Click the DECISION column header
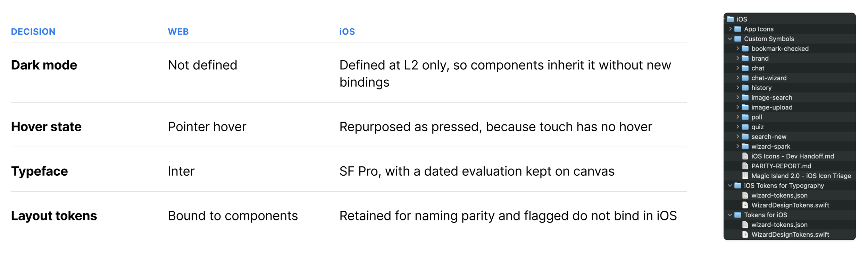Image resolution: width=868 pixels, height=254 pixels. click(x=33, y=32)
